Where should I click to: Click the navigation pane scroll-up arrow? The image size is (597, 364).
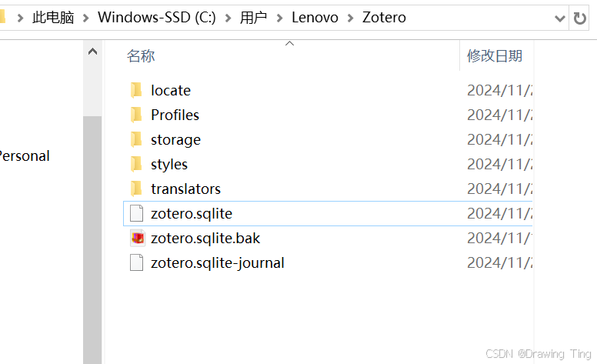(x=92, y=52)
